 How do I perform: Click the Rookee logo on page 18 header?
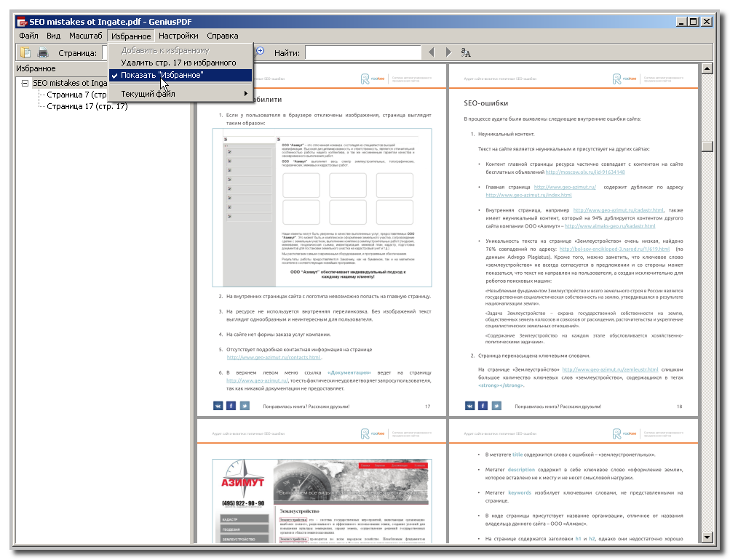624,79
